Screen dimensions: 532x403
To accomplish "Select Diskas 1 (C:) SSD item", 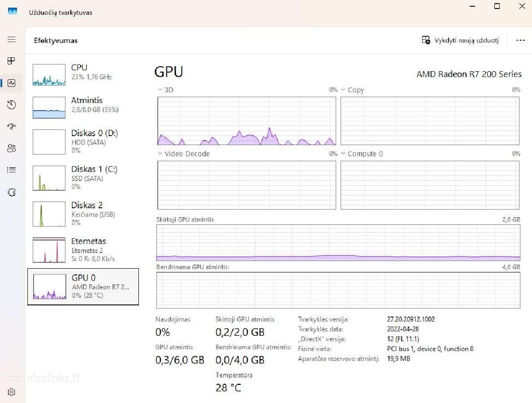I will (x=83, y=178).
